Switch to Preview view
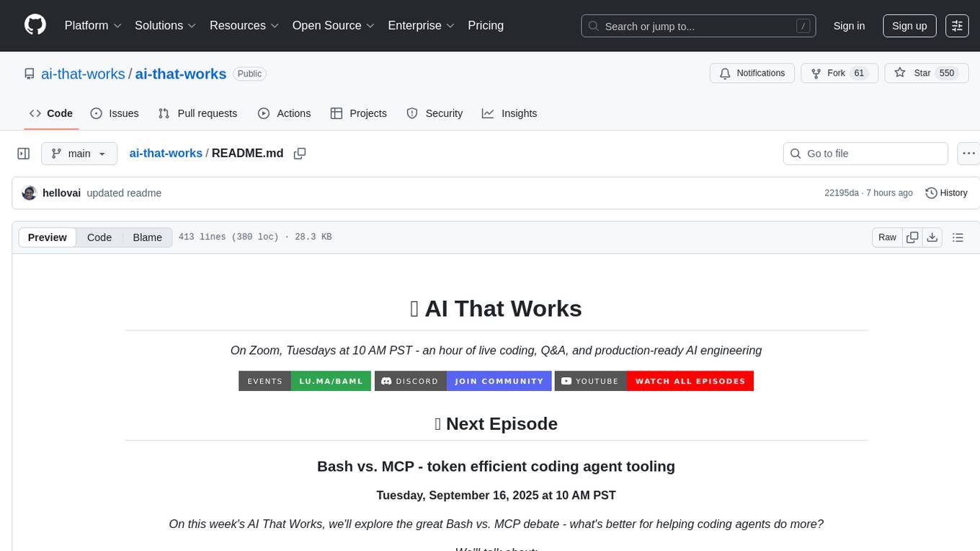980x551 pixels. pos(48,237)
